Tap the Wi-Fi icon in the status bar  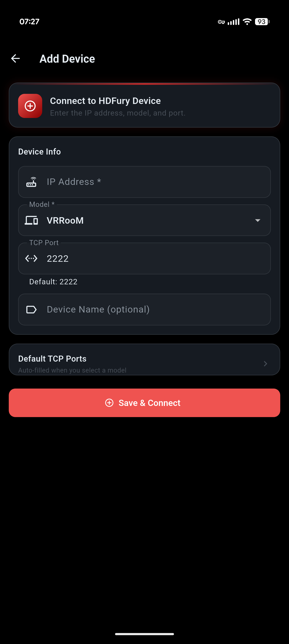click(x=247, y=22)
